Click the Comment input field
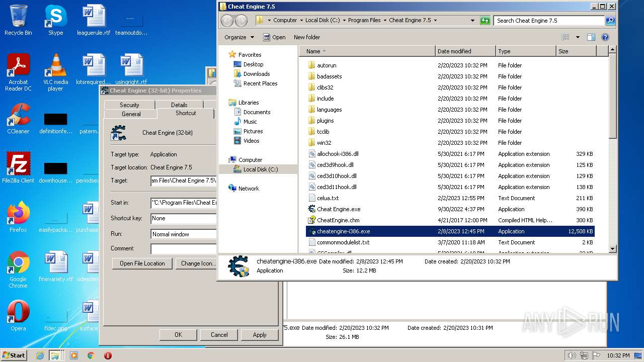 (184, 249)
